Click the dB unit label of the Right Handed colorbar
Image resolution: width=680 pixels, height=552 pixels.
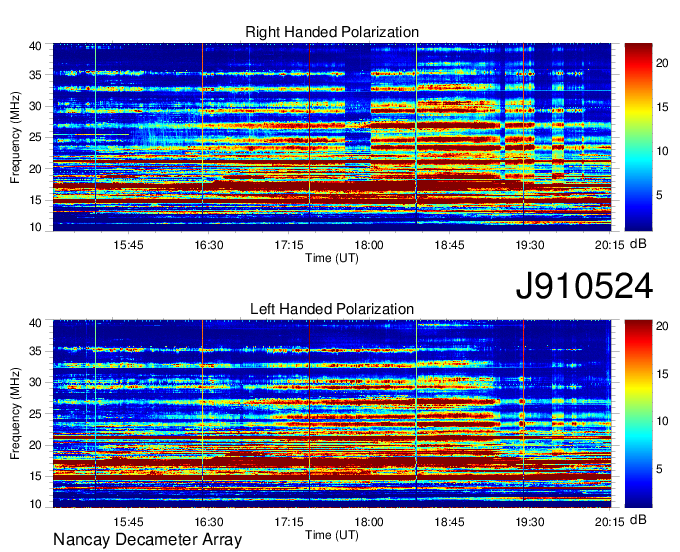click(x=638, y=244)
